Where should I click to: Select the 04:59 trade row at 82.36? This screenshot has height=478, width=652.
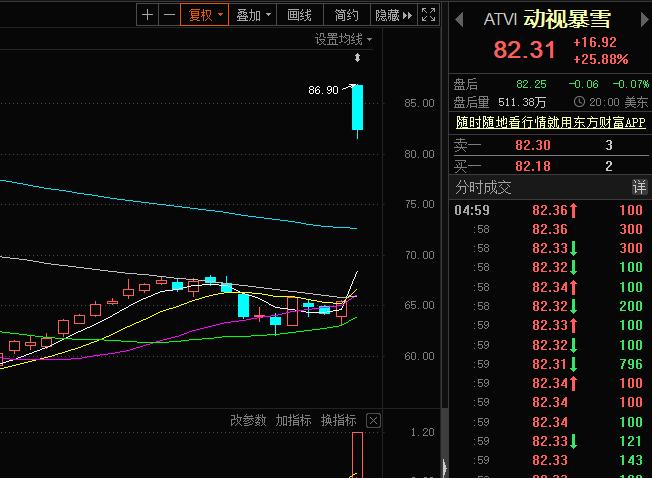[x=549, y=210]
